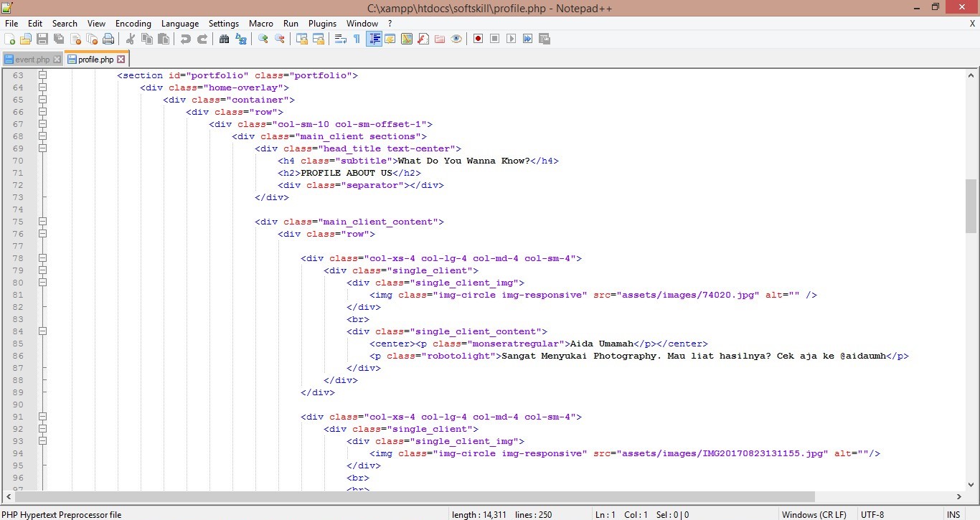
Task: Disable the highlighted indent guide toggle
Action: point(374,39)
